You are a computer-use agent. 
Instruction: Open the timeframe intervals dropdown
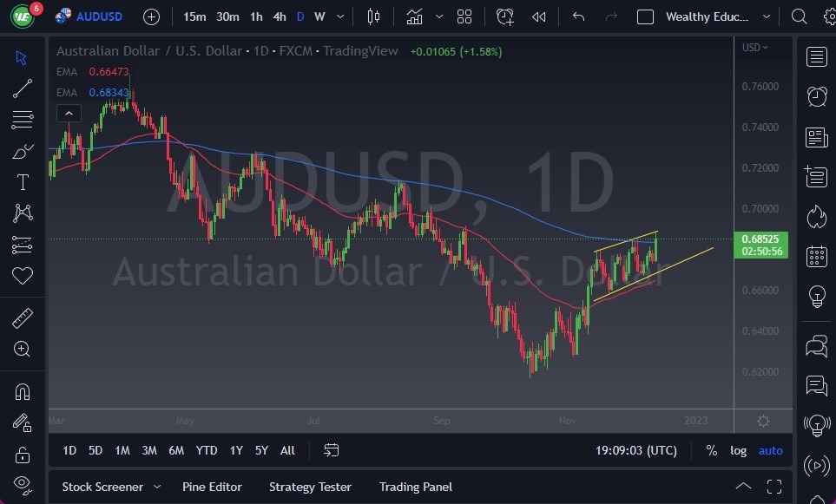point(339,16)
